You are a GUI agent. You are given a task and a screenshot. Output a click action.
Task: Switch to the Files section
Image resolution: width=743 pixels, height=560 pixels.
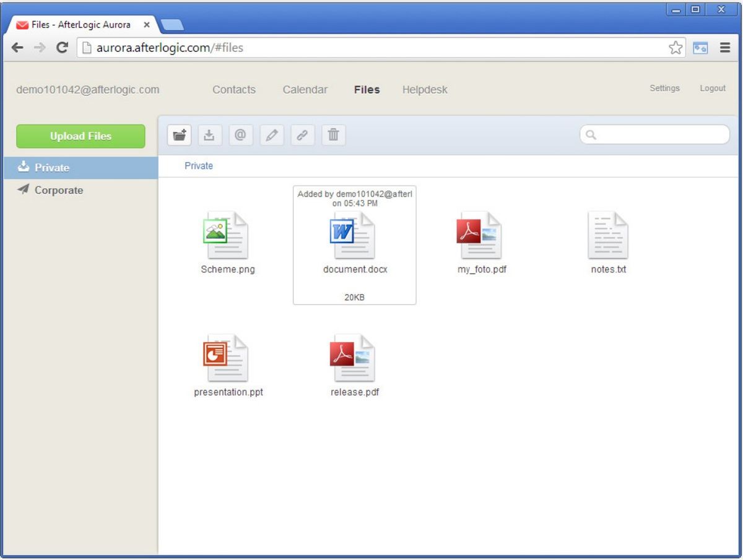pos(366,90)
